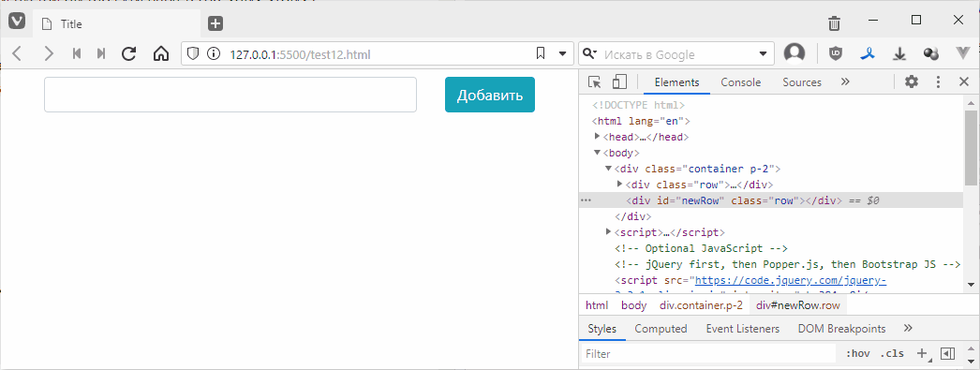This screenshot has width=980, height=370.
Task: Open the address bar history dropdown
Action: coord(562,54)
